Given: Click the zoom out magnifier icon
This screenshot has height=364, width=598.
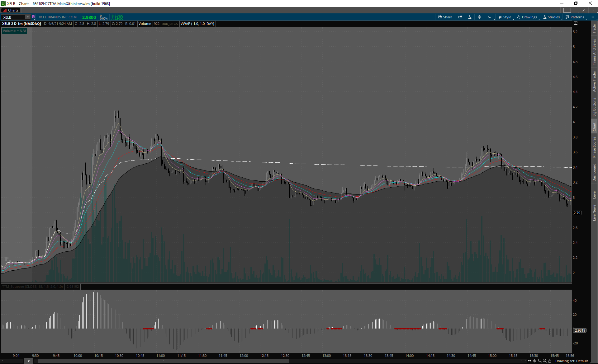Looking at the screenshot, I should click(x=544, y=361).
